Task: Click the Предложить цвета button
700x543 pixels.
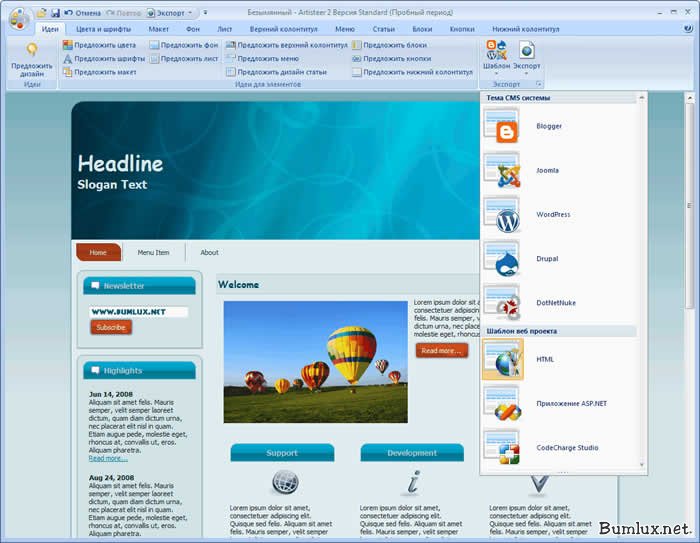Action: (99, 45)
